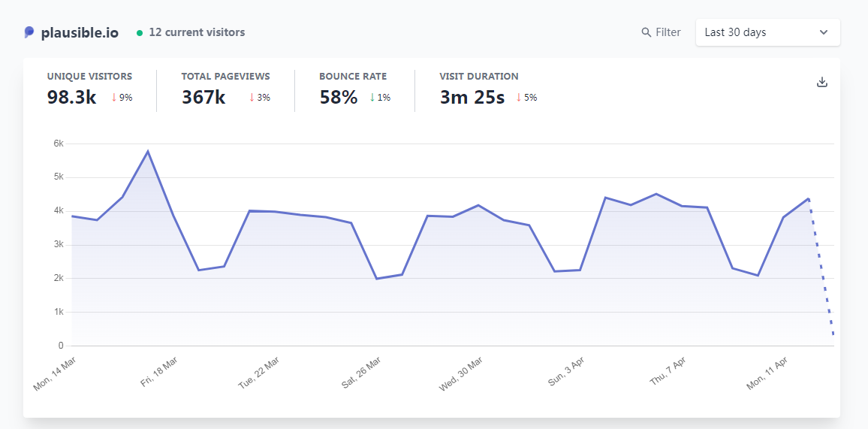Open the Last 30 days dropdown
868x429 pixels.
pos(768,32)
